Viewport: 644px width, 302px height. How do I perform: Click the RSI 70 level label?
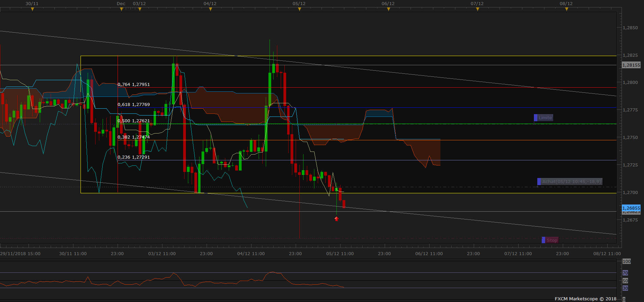pos(625,273)
